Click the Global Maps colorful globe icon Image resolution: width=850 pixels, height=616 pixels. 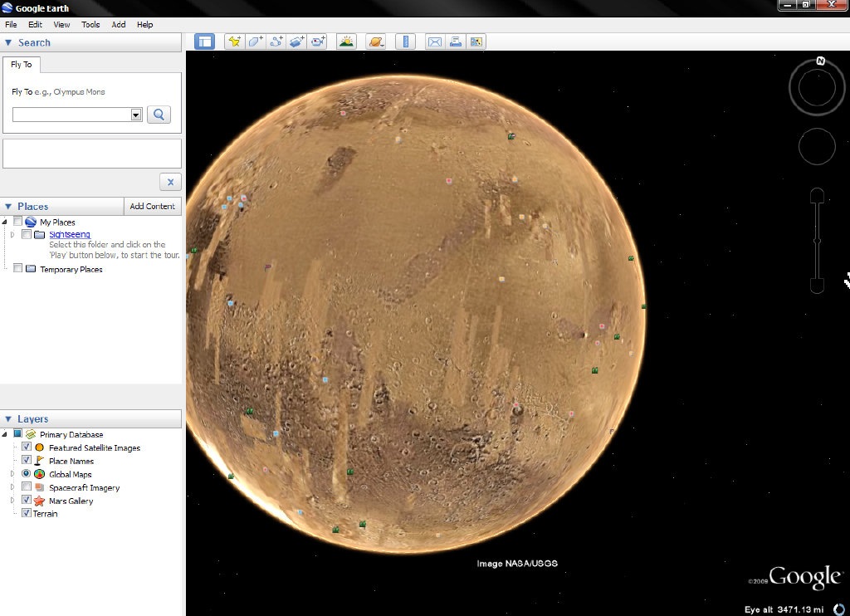click(x=39, y=474)
